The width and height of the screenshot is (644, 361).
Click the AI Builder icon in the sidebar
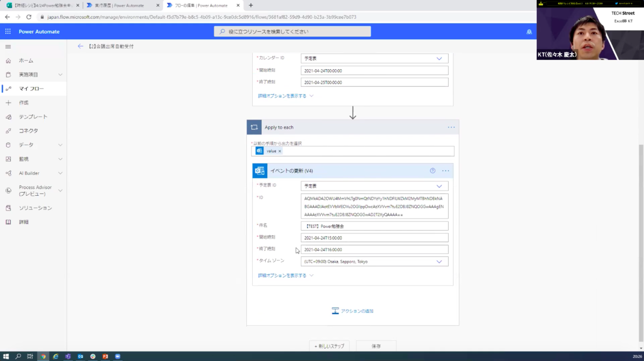click(x=8, y=173)
